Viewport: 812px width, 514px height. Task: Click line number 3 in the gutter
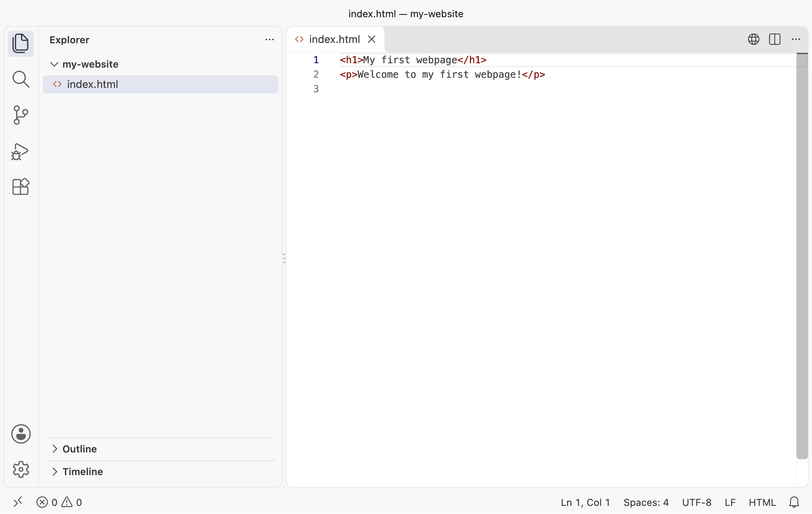(x=316, y=89)
